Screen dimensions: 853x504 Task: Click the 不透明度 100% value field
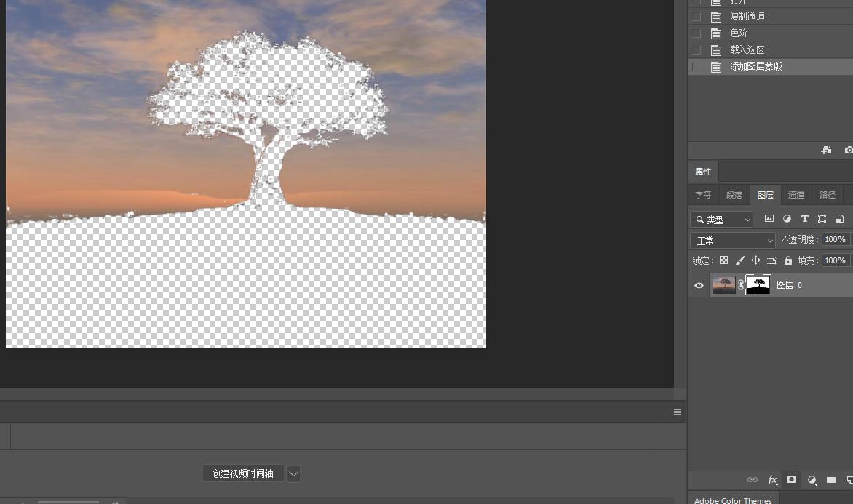click(x=835, y=239)
